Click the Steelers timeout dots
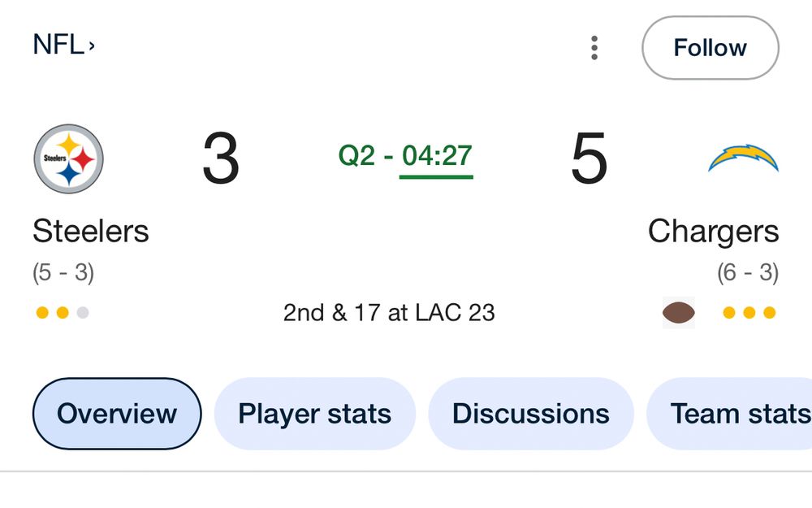Image resolution: width=812 pixels, height=508 pixels. click(63, 313)
